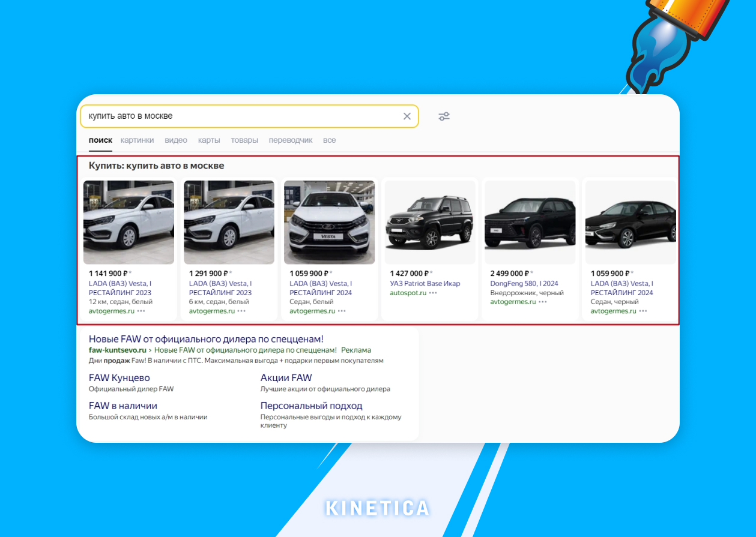Click 'Лучшие акции от официального дилера' text
This screenshot has width=756, height=537.
[x=325, y=389]
